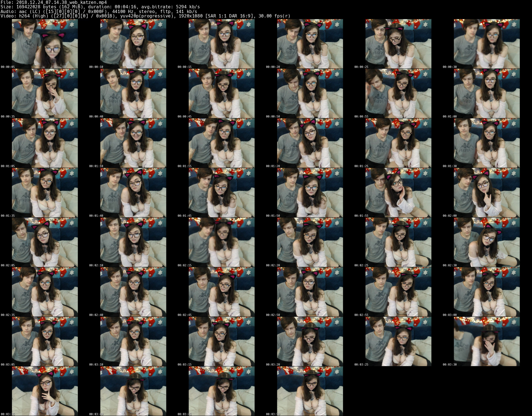Select the frame stamped 00:03:10
532x416 pixels.
pos(133,341)
